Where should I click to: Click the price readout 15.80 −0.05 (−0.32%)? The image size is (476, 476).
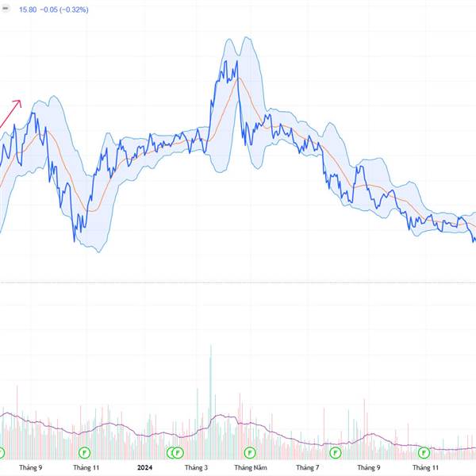(54, 10)
